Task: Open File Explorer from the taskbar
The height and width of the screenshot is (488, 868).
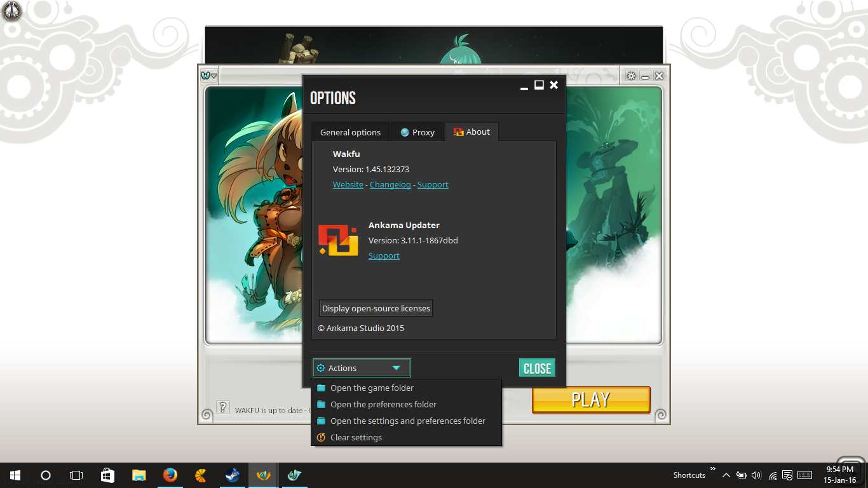Action: point(139,475)
